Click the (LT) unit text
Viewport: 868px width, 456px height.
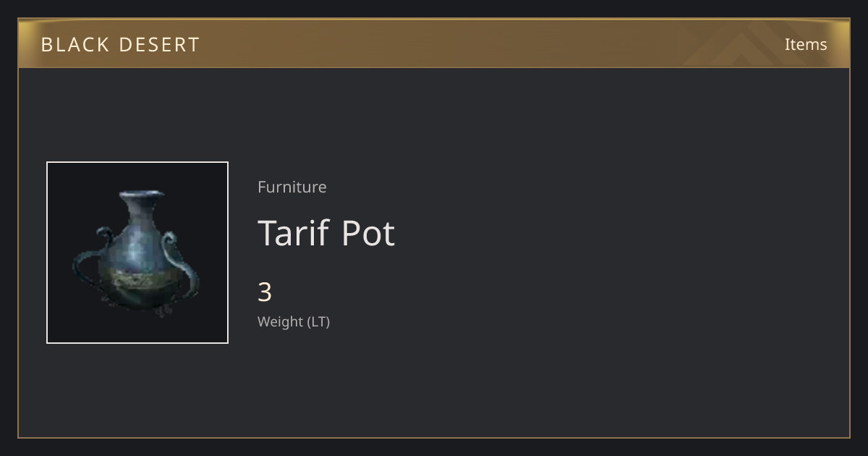coord(319,321)
